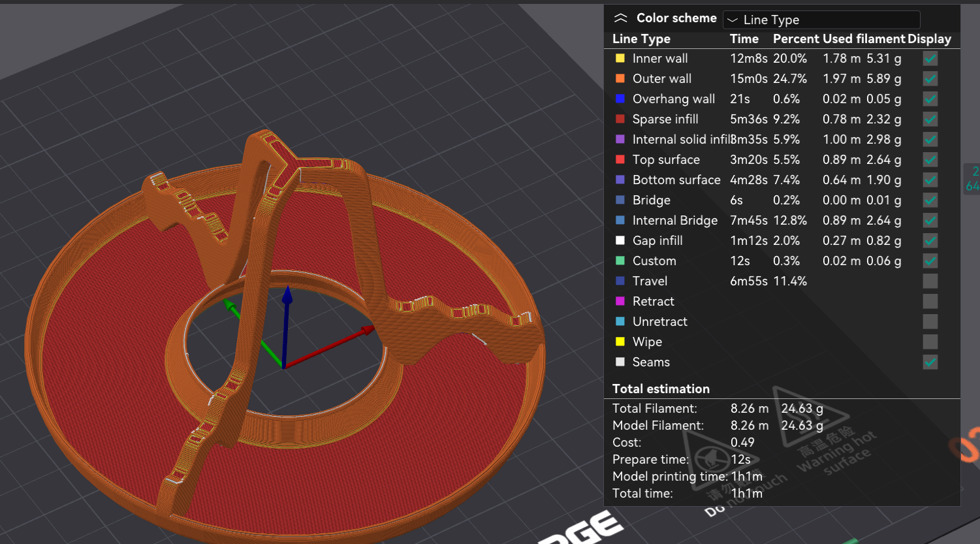Screen dimensions: 980x544
Task: Click the Percent column header
Action: (796, 39)
